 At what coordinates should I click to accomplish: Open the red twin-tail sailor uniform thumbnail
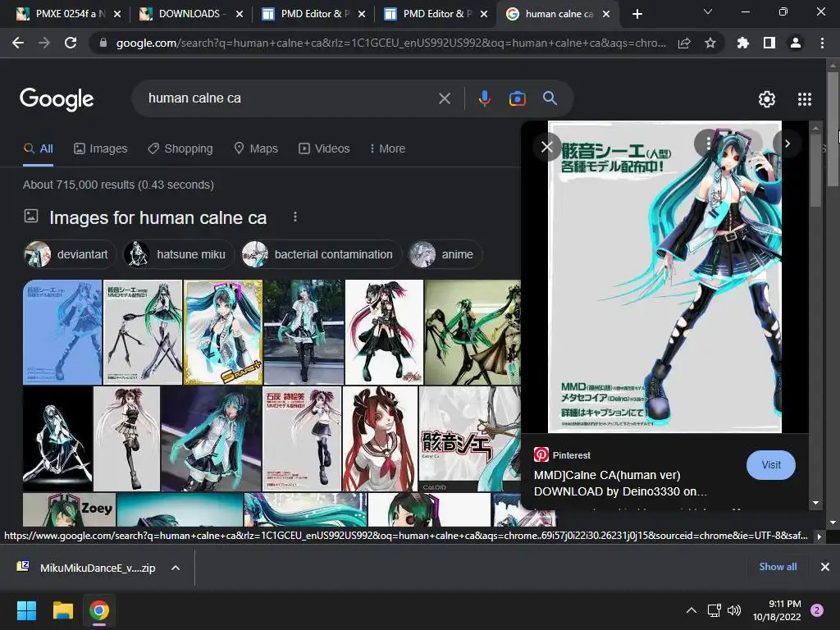[x=380, y=439]
